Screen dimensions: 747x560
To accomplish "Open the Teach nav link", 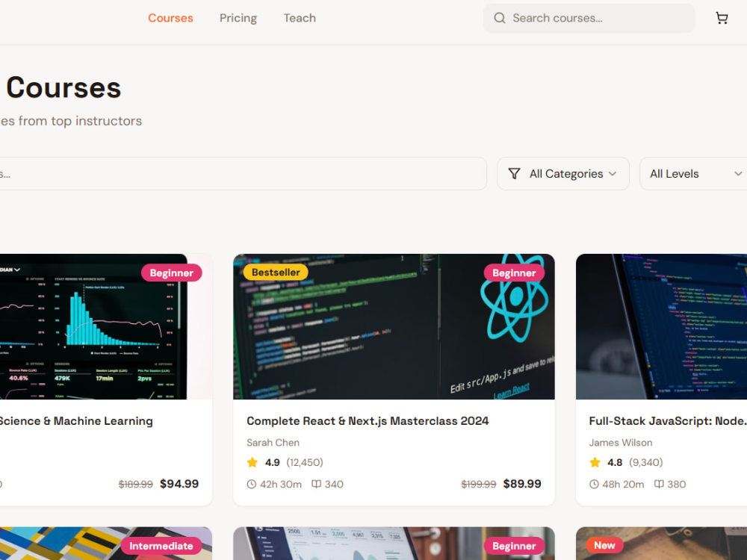I will (x=300, y=18).
